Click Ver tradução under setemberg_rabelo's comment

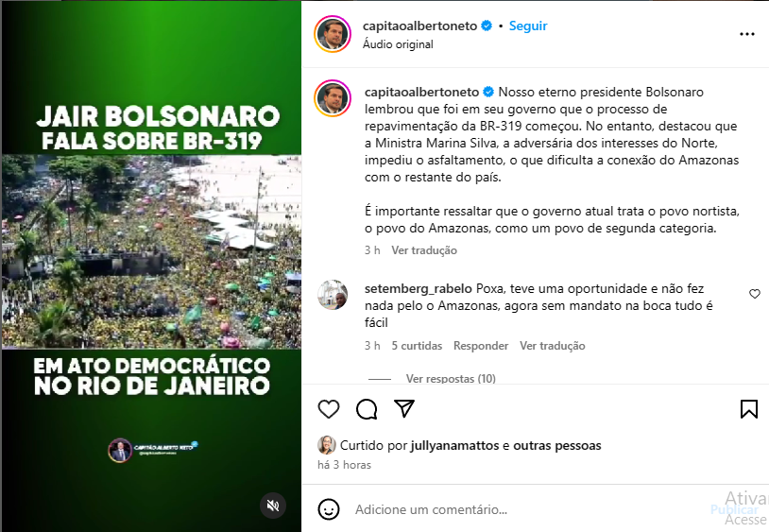pyautogui.click(x=553, y=346)
